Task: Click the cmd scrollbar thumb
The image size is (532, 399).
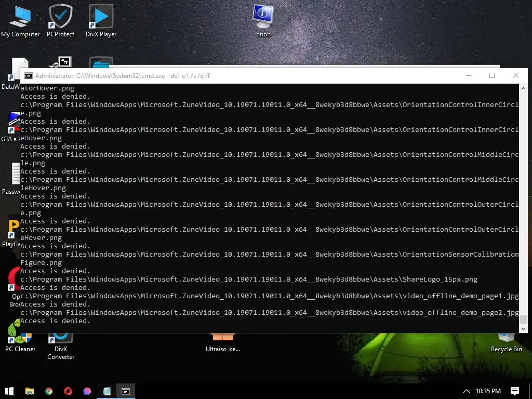Action: pyautogui.click(x=523, y=320)
